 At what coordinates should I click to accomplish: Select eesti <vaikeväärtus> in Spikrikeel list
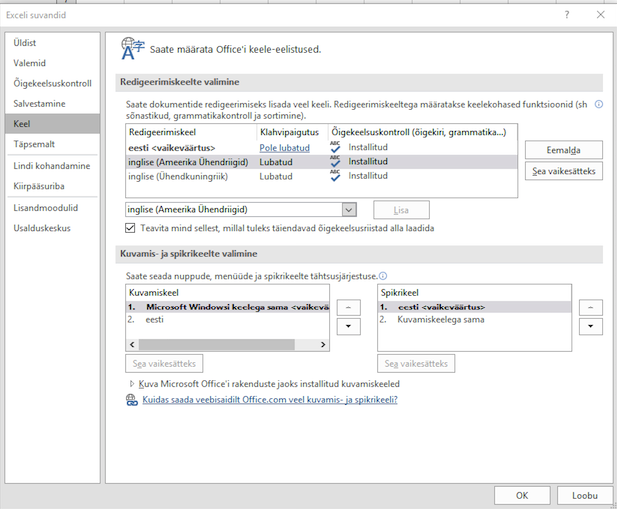[x=474, y=307]
